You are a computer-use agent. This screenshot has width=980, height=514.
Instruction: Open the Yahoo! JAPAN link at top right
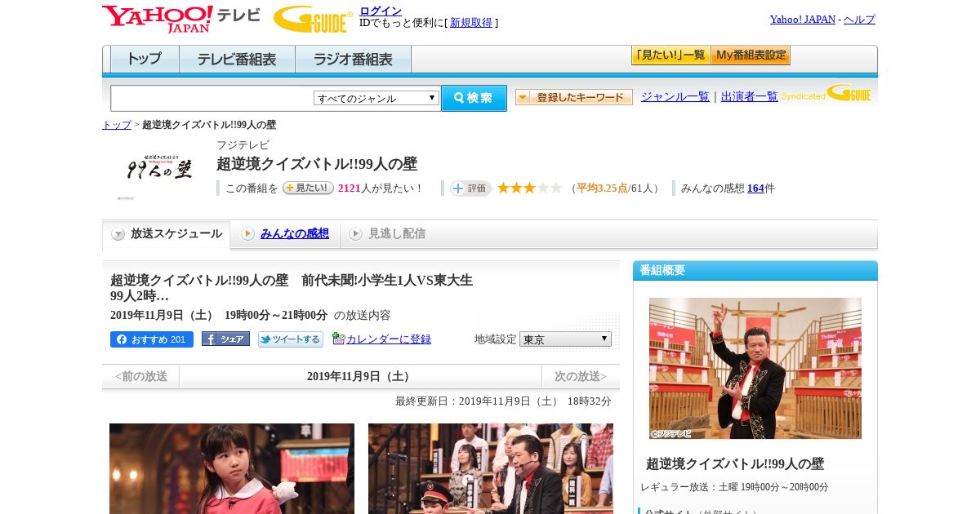(803, 20)
